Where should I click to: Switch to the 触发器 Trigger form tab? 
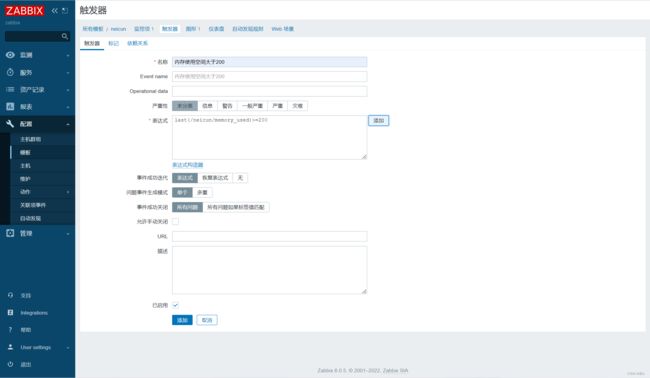coord(92,43)
